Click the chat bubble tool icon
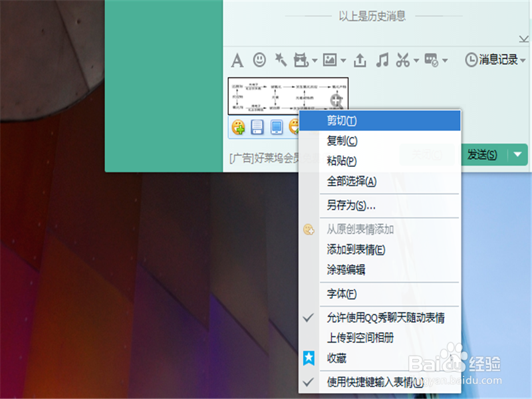Viewport: 532px width, 399px height. click(x=431, y=60)
